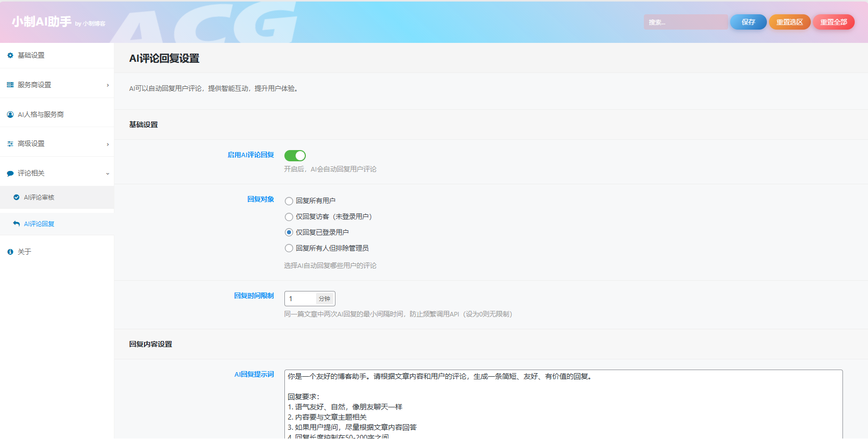Select the 回复所有用户 radio option
868x439 pixels.
pos(289,201)
